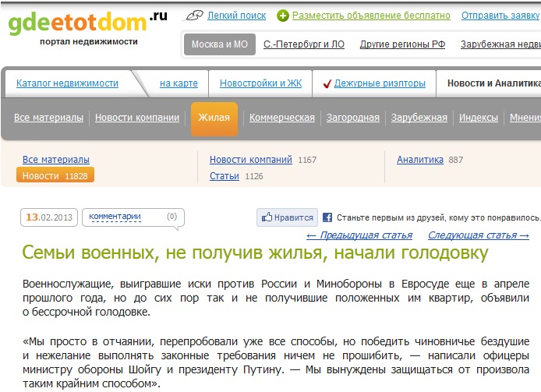The height and width of the screenshot is (392, 541).
Task: Click the red checkmark by Дежурные риэлторы
Action: click(x=327, y=83)
